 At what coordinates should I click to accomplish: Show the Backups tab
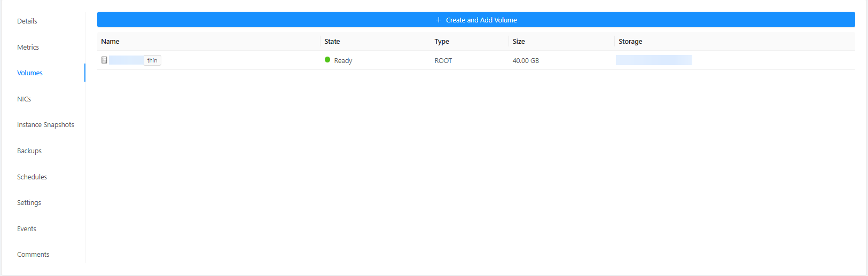point(29,151)
